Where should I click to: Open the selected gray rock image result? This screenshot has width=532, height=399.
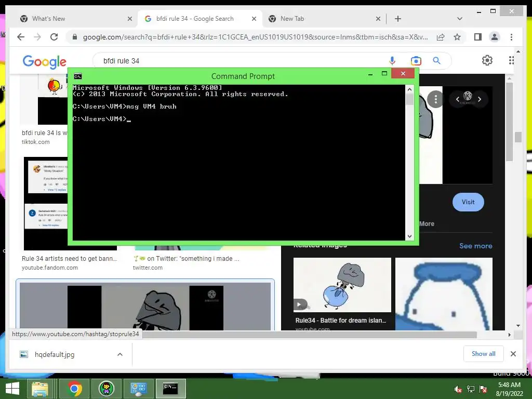145,306
